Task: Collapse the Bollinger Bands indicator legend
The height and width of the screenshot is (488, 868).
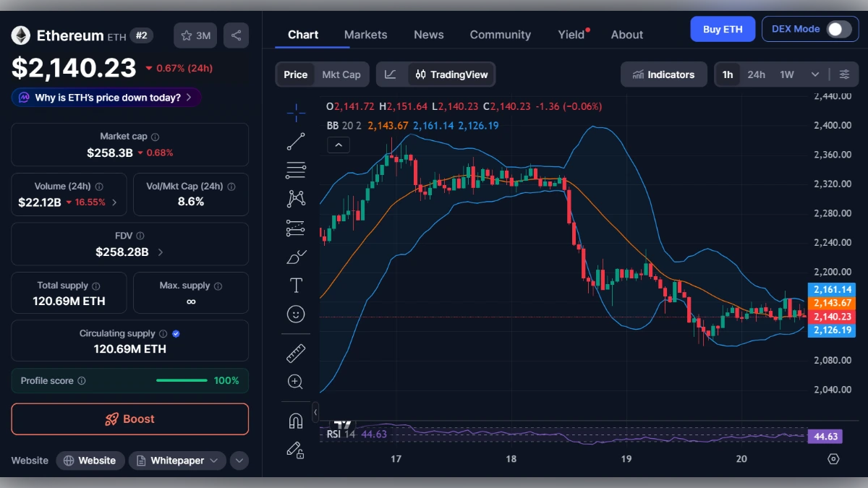Action: (x=339, y=145)
